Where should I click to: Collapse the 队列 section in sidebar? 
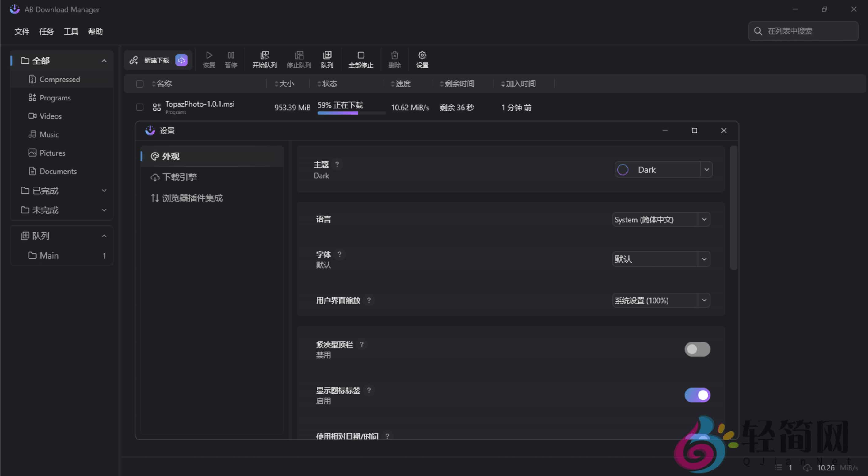point(104,236)
